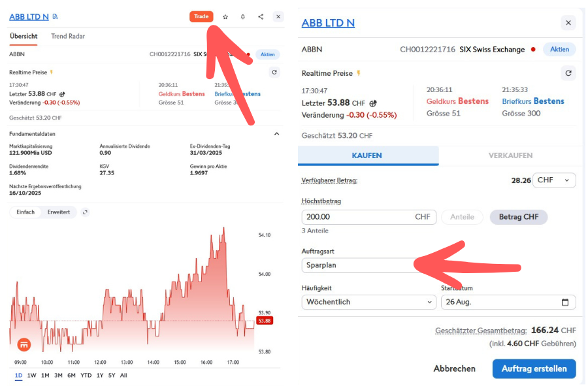588x392 pixels.
Task: Select the Erweitert chart mode
Action: pos(59,212)
